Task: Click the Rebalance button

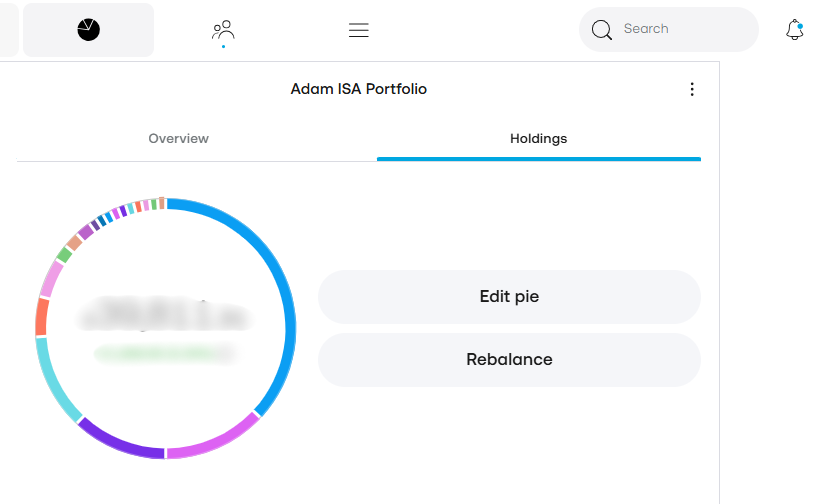Action: [x=509, y=360]
